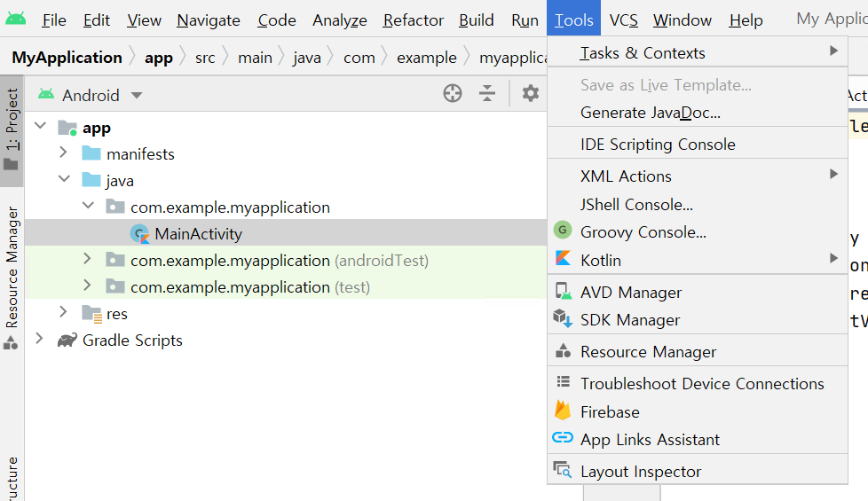Click the SDK Manager download box icon
Image resolution: width=868 pixels, height=501 pixels.
[x=563, y=318]
